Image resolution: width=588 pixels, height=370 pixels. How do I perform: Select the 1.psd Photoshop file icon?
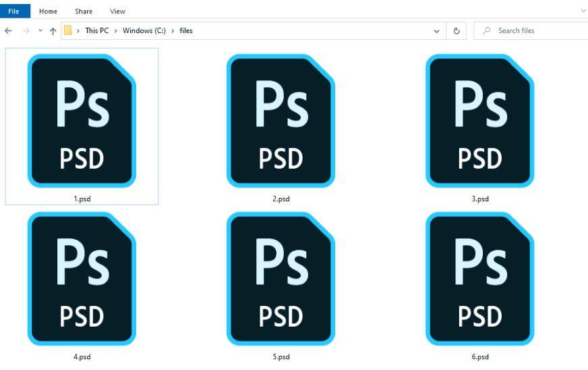[x=82, y=121]
